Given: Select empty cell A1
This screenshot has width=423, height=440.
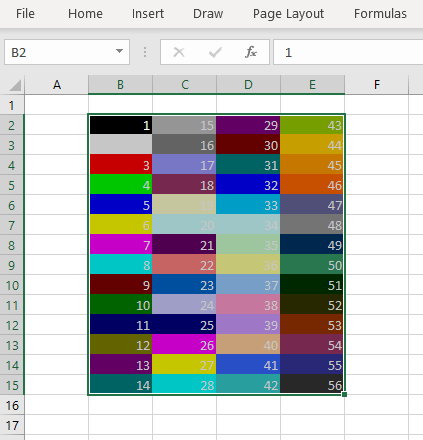Looking at the screenshot, I should [56, 105].
